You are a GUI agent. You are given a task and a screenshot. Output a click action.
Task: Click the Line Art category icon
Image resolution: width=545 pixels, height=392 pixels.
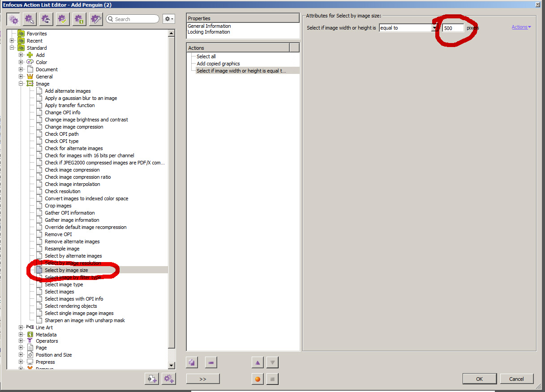[30, 327]
